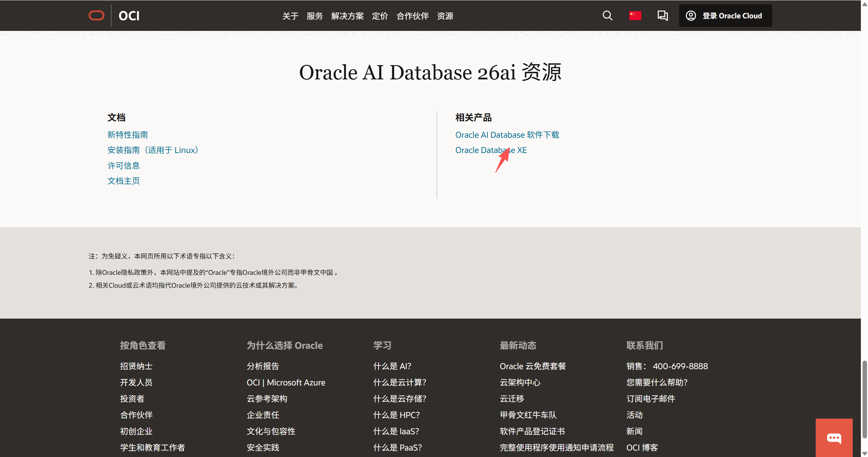
Task: Click the account profile icon beside 登录 Oracle Cloud
Action: point(691,16)
